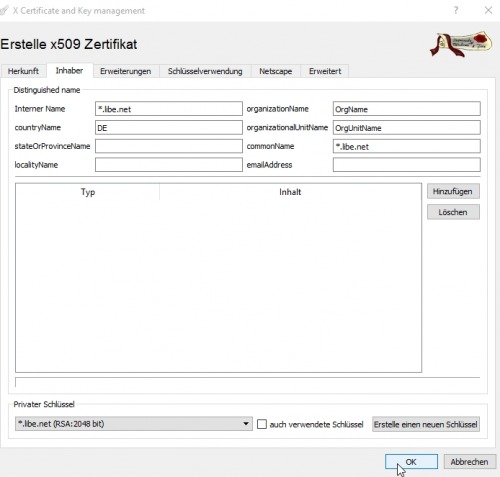The height and width of the screenshot is (477, 500).
Task: Enable the 'auch verwendete Schlüssel' checkbox
Action: (x=262, y=424)
